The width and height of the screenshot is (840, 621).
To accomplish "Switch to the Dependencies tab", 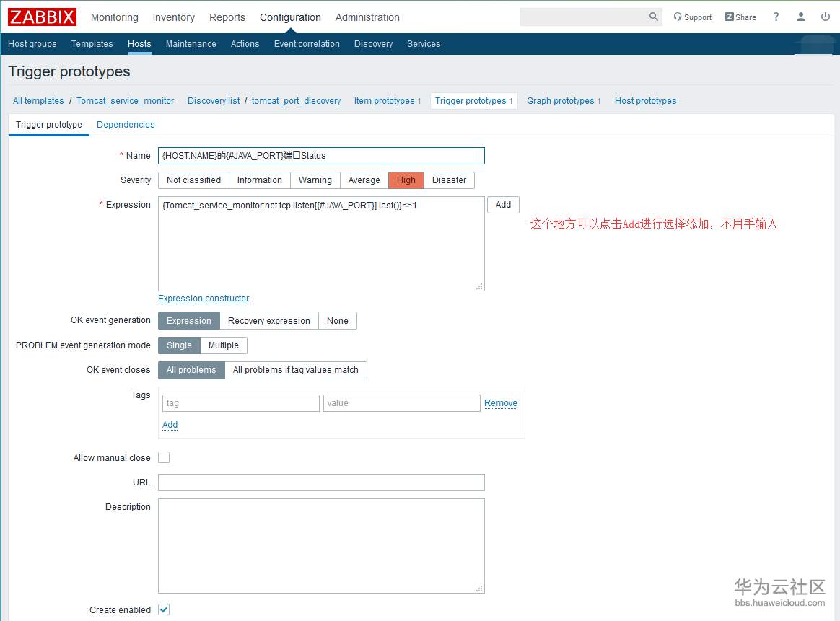I will pos(126,125).
